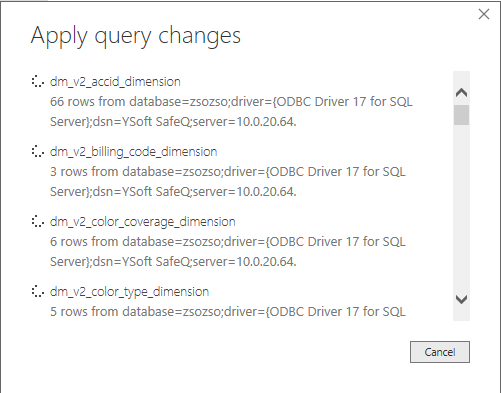Click the server line under dm_v2_billing_code_dimension

(x=173, y=192)
